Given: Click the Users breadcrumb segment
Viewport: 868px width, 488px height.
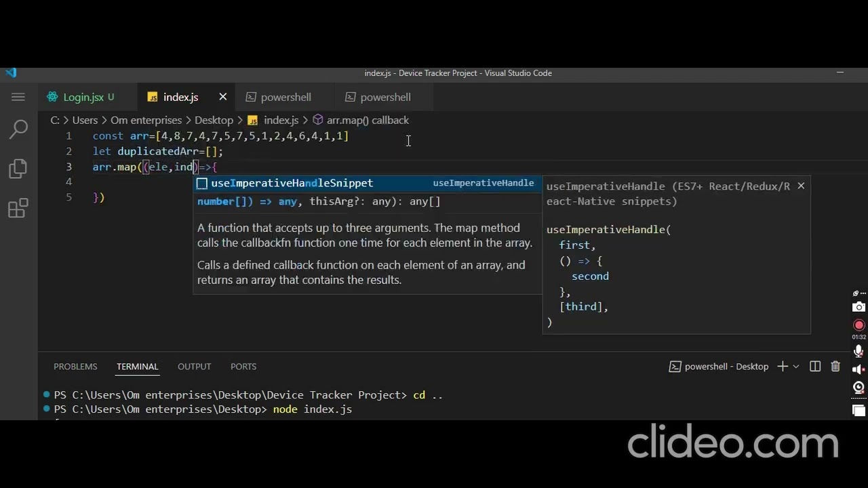Looking at the screenshot, I should [x=85, y=120].
